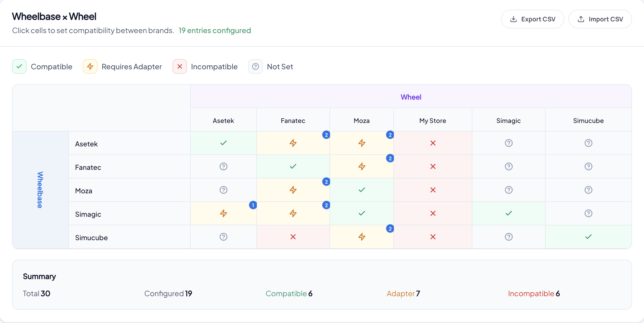Click the Not Set legend icon
This screenshot has height=323, width=644.
(256, 66)
